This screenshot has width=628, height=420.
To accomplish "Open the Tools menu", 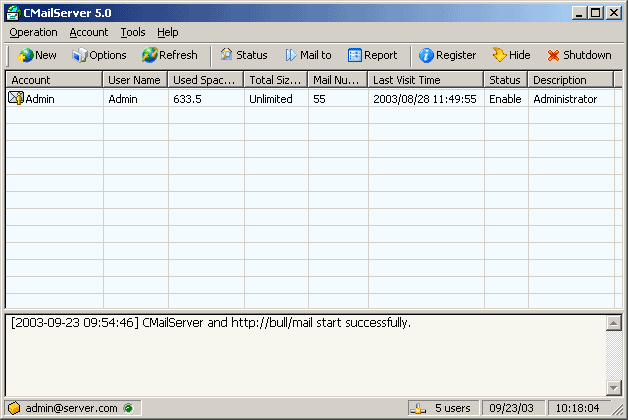I will pos(133,32).
